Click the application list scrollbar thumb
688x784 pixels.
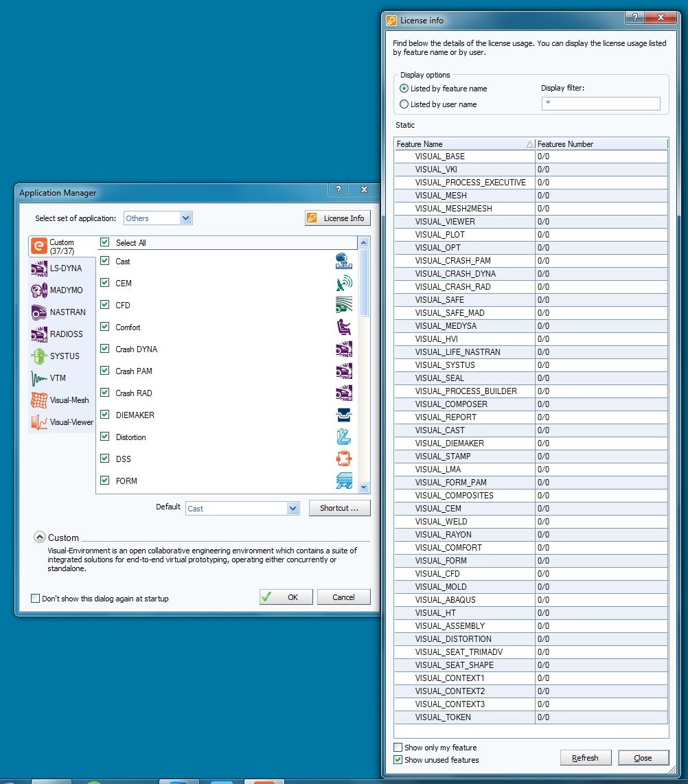coord(364,282)
